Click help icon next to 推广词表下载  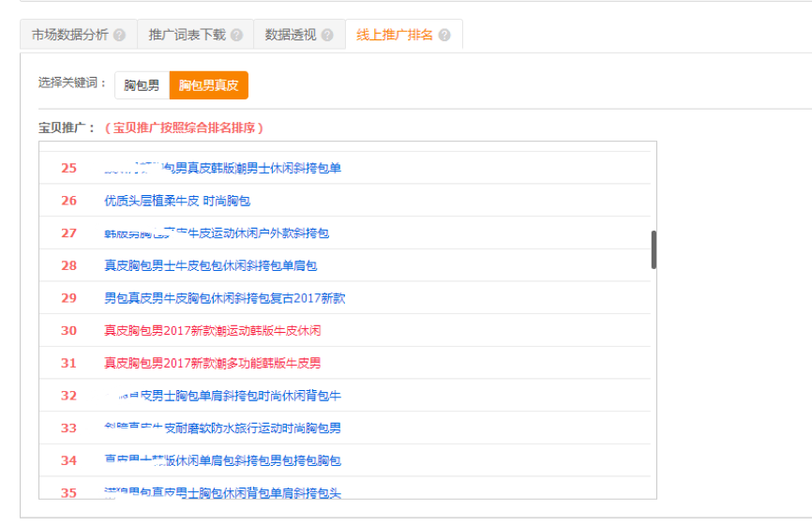(x=236, y=36)
